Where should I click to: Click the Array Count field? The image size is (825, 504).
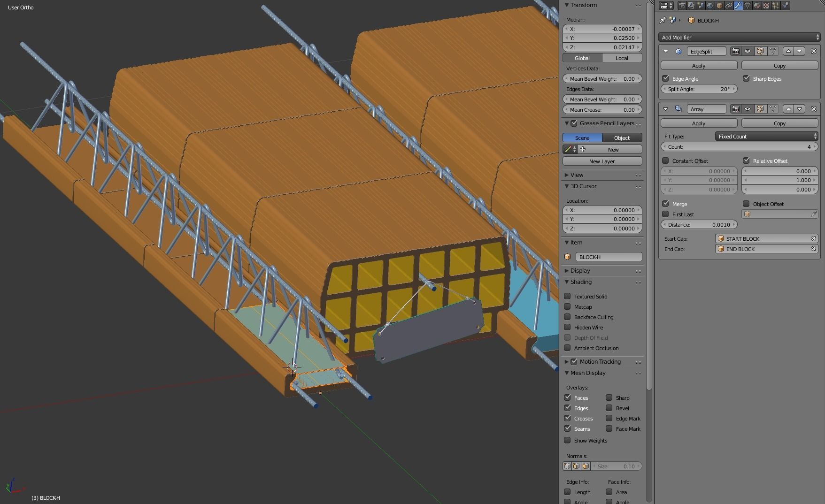coord(739,147)
